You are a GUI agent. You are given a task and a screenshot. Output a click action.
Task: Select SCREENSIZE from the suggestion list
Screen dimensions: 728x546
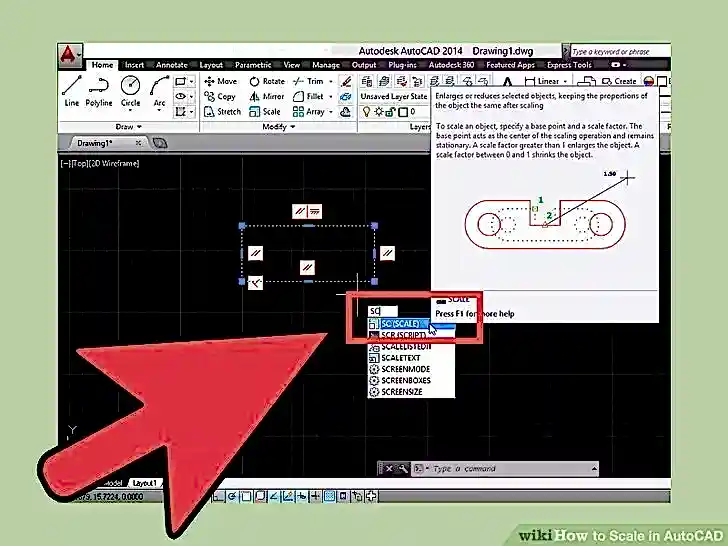[x=411, y=392]
